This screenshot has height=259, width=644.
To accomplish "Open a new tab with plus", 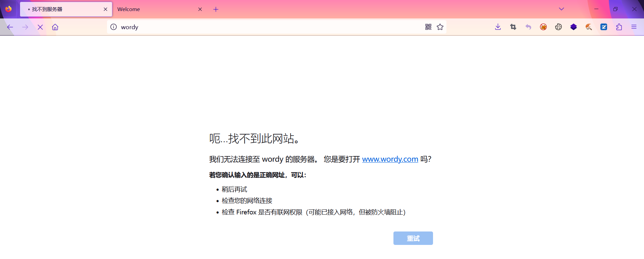I will click(216, 9).
